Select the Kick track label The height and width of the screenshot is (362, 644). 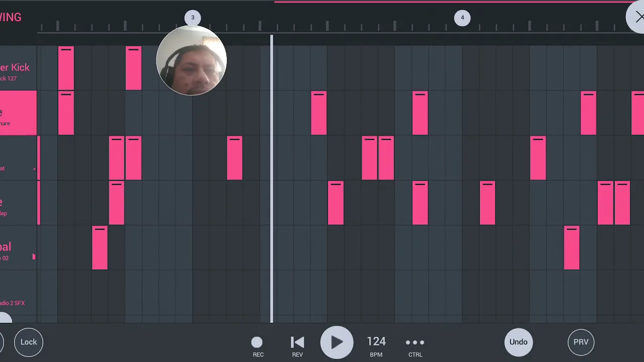tap(18, 68)
